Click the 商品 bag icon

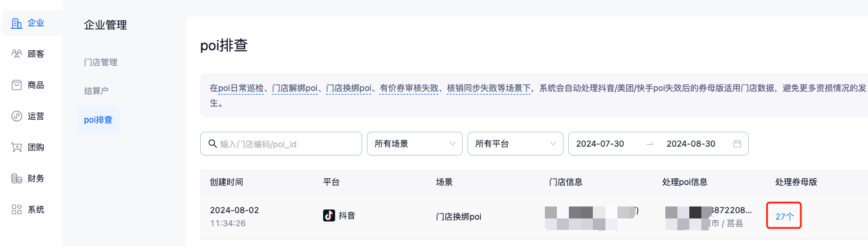[17, 85]
